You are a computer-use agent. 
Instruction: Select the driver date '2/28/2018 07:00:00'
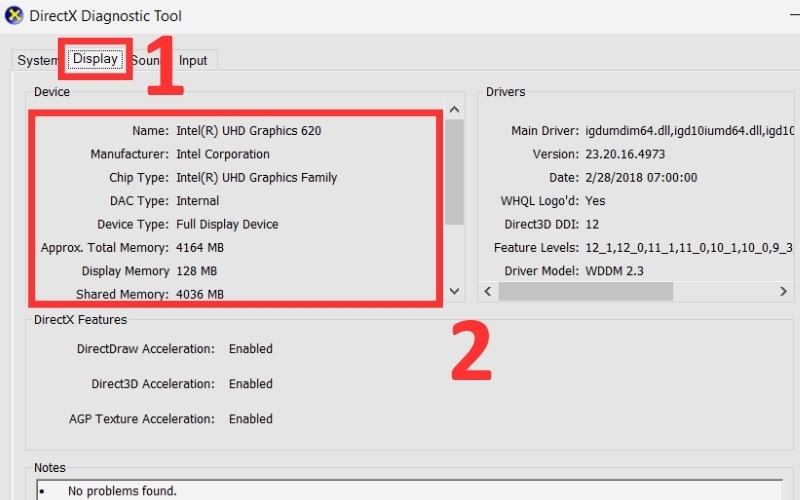[641, 178]
